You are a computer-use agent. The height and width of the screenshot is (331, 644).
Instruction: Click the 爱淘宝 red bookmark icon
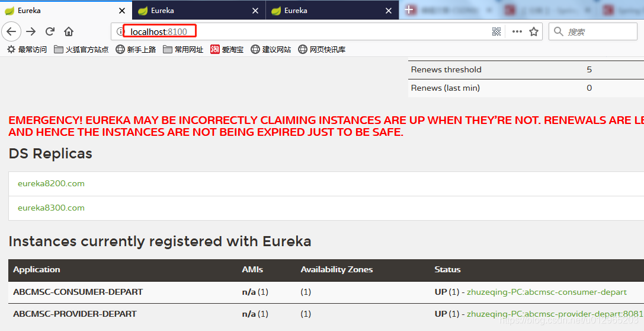click(215, 49)
